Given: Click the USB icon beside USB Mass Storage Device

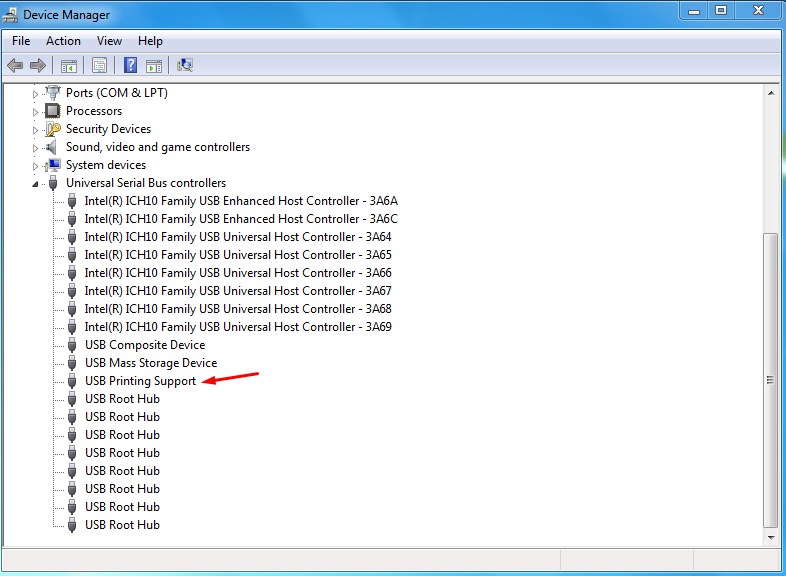Looking at the screenshot, I should pyautogui.click(x=72, y=363).
